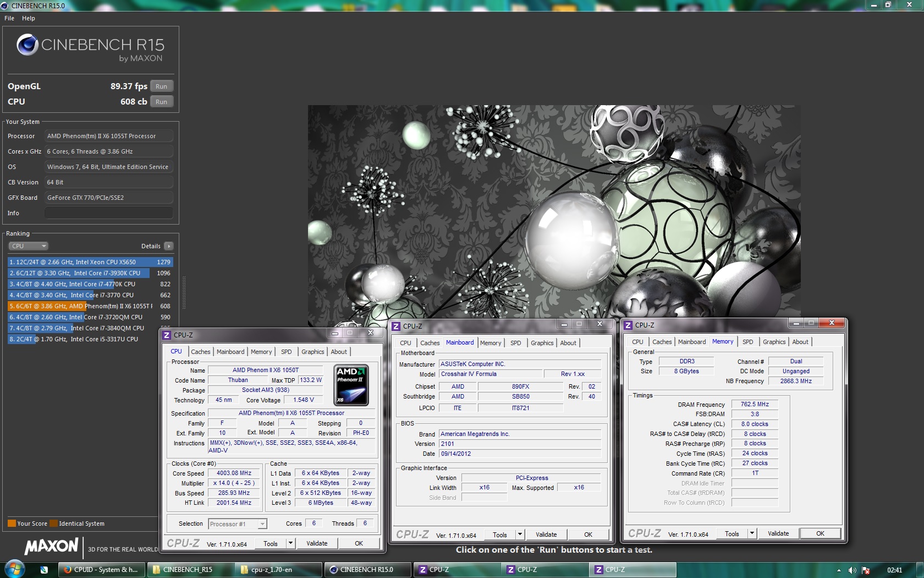Image resolution: width=924 pixels, height=578 pixels.
Task: Open the File menu in Cinebench
Action: click(x=9, y=18)
